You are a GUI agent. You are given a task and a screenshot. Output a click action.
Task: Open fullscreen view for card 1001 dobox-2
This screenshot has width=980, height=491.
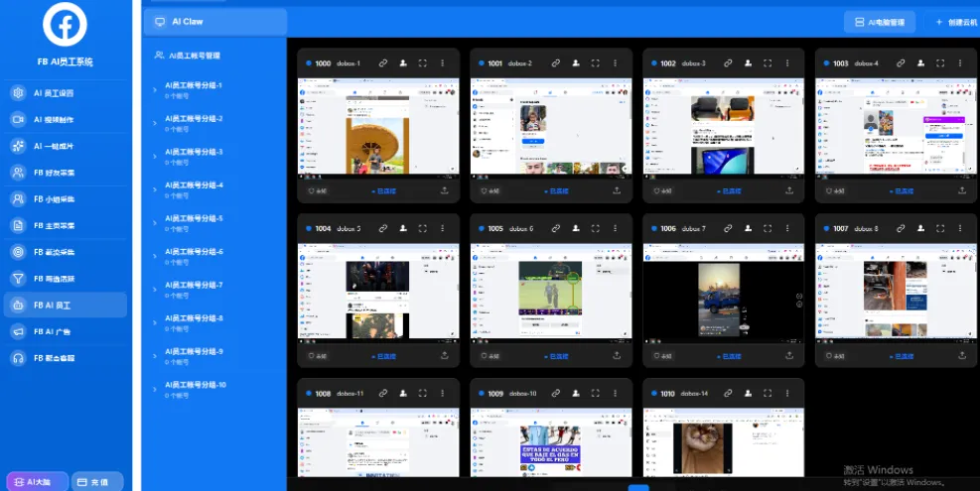[595, 63]
